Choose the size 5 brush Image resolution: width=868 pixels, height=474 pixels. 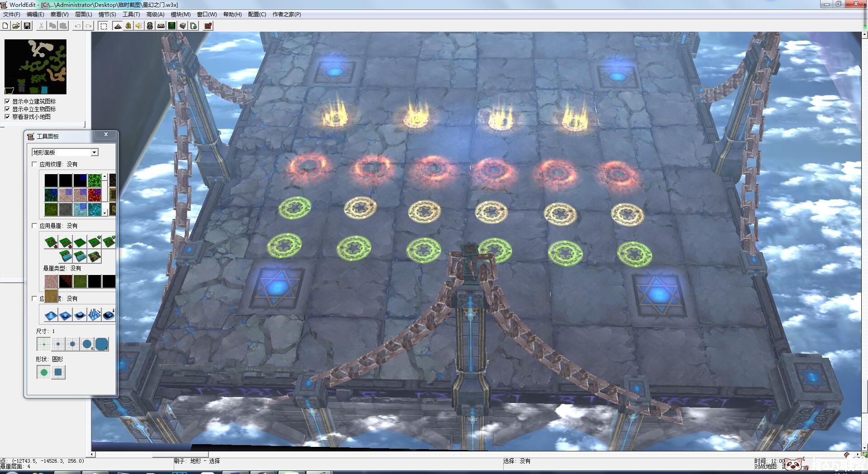(x=87, y=344)
